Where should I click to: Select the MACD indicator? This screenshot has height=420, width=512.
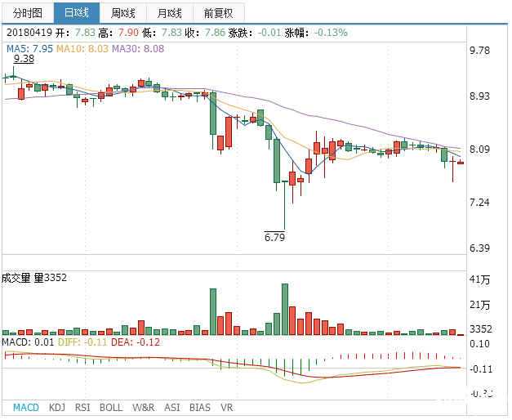(x=26, y=408)
